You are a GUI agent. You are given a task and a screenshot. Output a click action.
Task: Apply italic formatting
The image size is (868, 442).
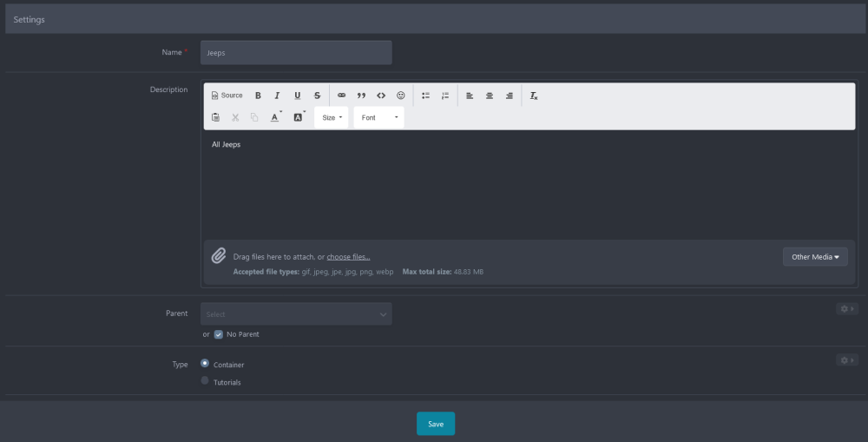click(277, 96)
